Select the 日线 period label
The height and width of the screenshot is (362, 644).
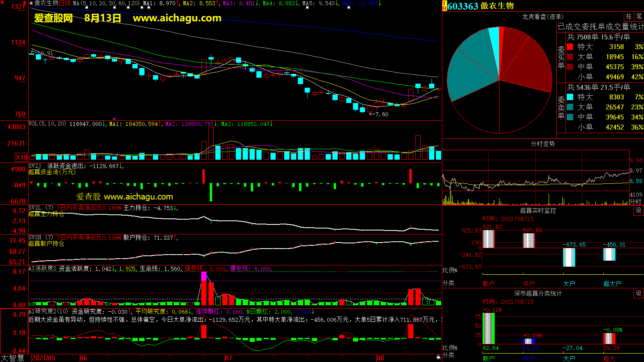click(x=65, y=3)
